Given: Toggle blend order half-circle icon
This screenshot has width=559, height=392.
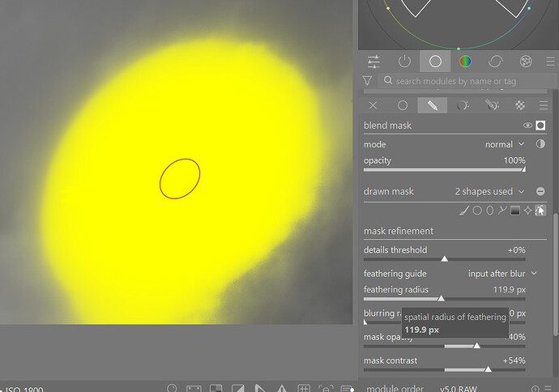Looking at the screenshot, I should (540, 144).
